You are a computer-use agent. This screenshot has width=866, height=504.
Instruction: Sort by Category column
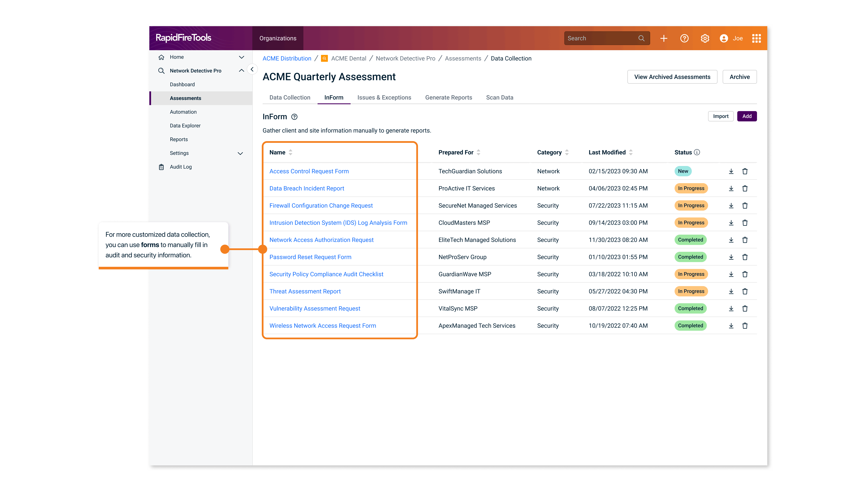click(567, 152)
